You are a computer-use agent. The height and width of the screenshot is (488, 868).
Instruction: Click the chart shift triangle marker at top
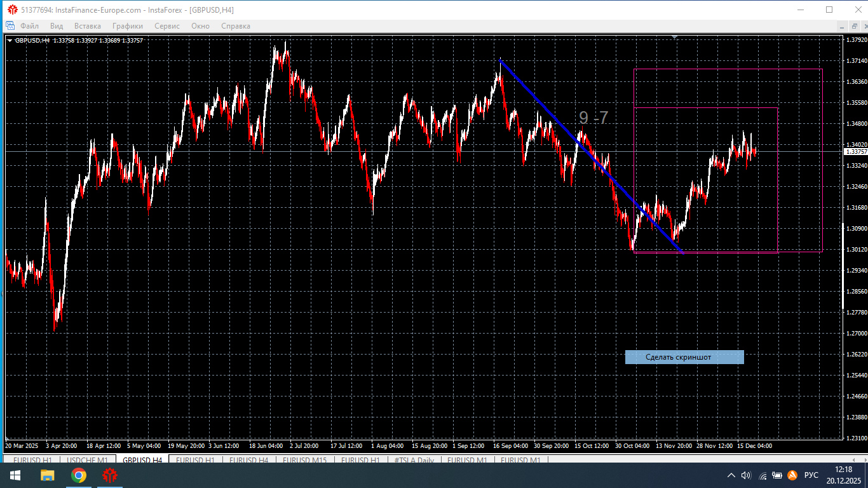click(674, 37)
